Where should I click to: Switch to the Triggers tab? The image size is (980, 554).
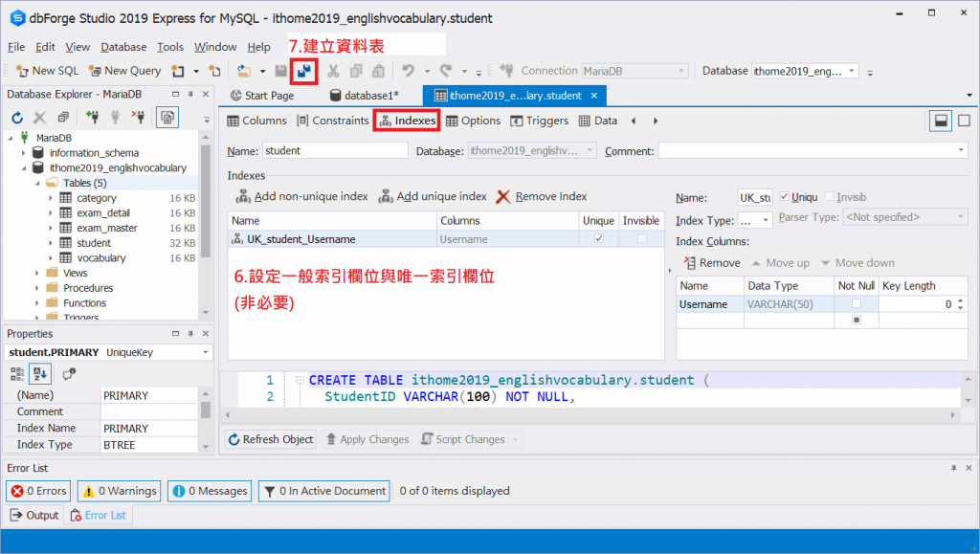pos(540,121)
